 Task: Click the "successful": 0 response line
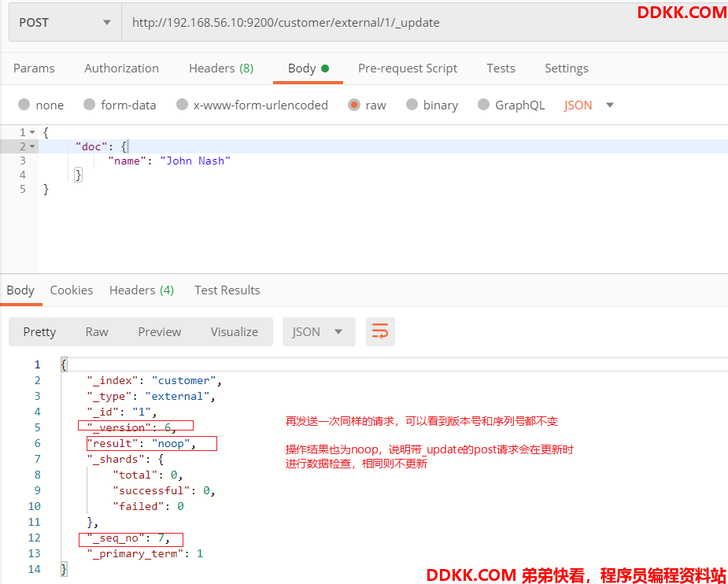pyautogui.click(x=164, y=490)
